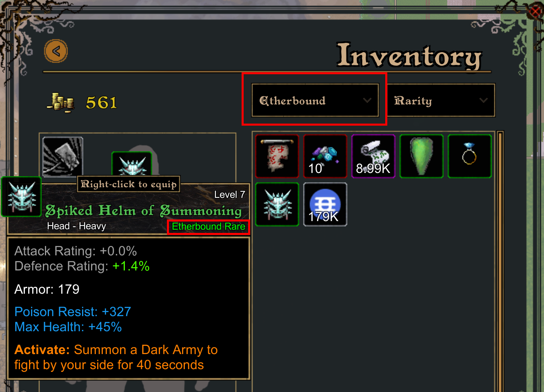Select the blue token showing 179K
This screenshot has width=544, height=392.
coord(325,204)
